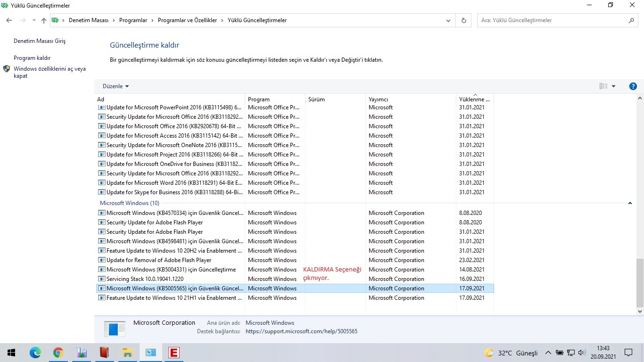Select Update for Microsoft Project 2016 (KB3118266)
Screen dimensions: 644x362
(295, 155)
